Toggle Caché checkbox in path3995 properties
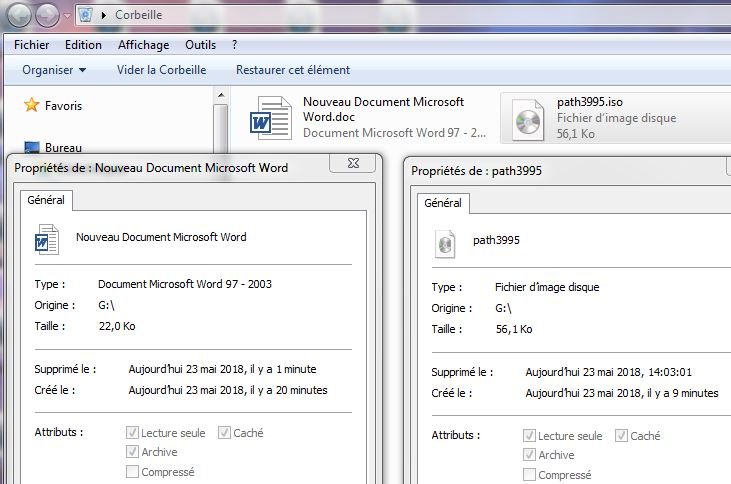The width and height of the screenshot is (731, 484). point(621,436)
